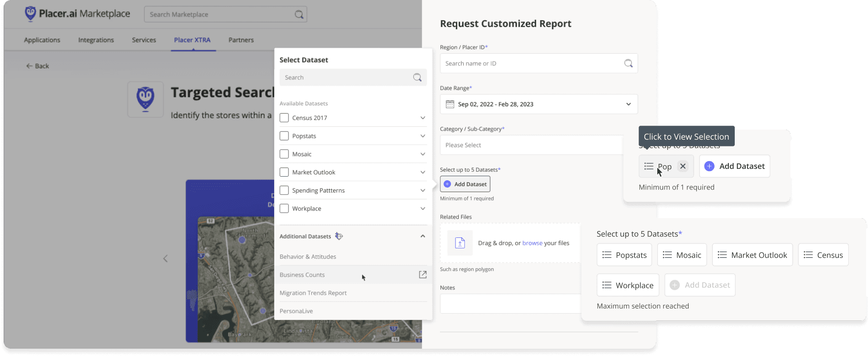Viewport: 868px width, 356px height.
Task: Check the Market Outlook dataset checkbox
Action: (x=284, y=172)
